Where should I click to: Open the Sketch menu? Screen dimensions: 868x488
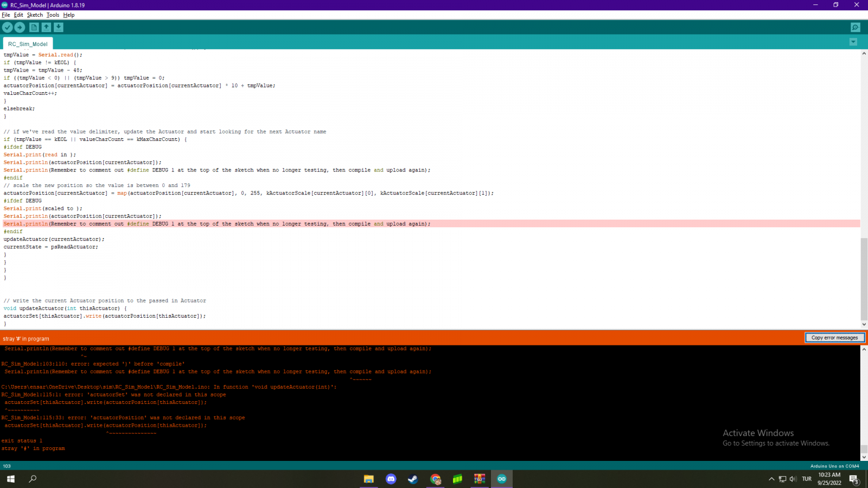[35, 15]
